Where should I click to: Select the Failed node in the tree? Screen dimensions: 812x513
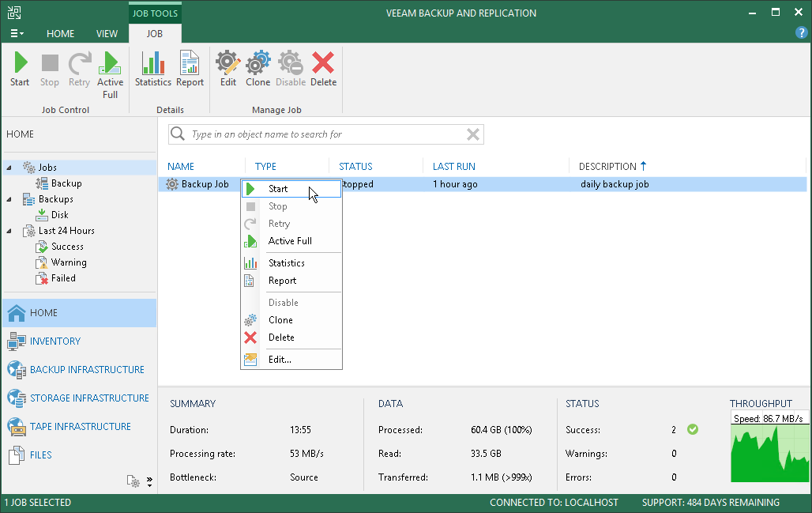click(63, 279)
